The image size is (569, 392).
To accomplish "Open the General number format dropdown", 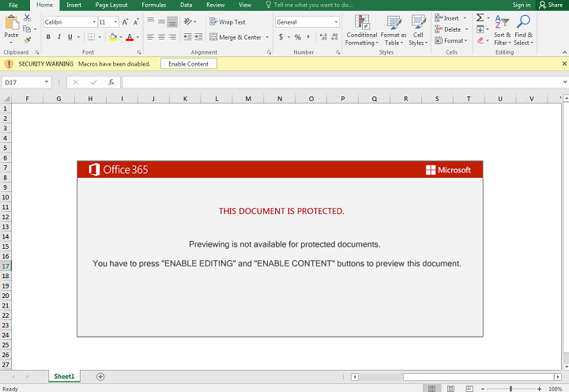I will (x=336, y=22).
